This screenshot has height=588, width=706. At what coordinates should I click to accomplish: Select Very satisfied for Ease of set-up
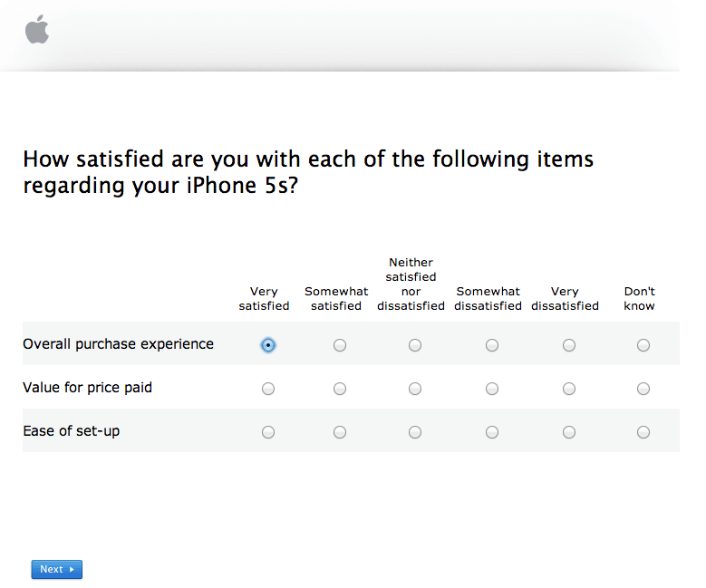click(x=268, y=432)
